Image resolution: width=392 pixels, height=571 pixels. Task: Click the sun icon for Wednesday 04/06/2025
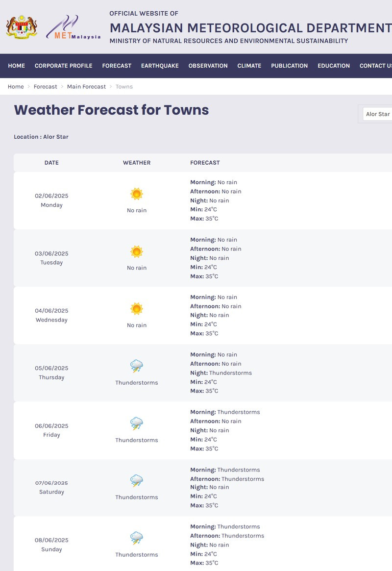[137, 309]
